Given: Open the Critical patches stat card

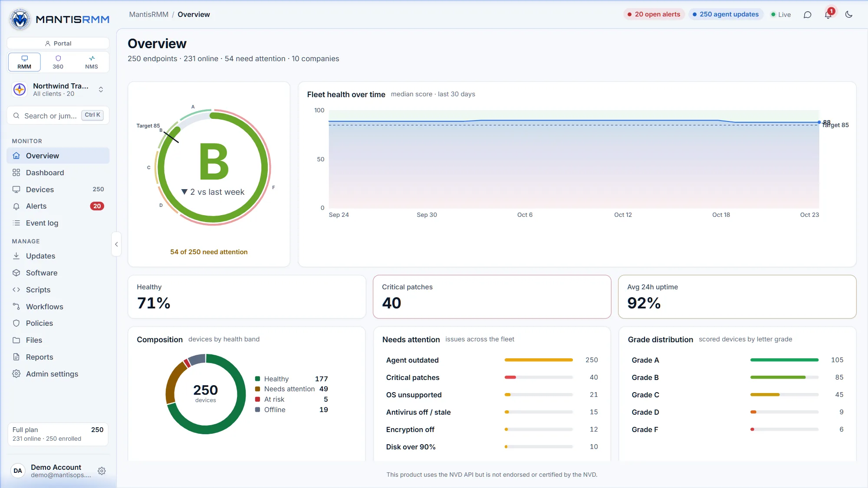Looking at the screenshot, I should point(492,297).
